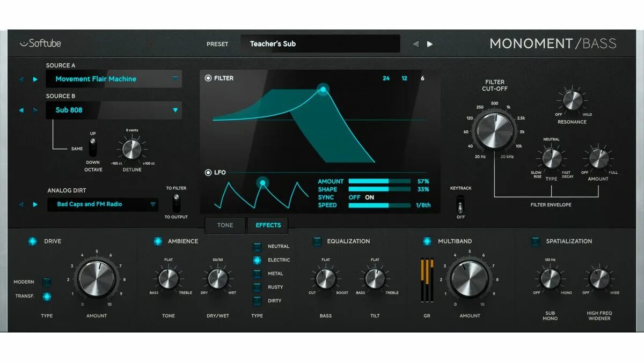Click the Equalization Tilt knob
This screenshot has height=362, width=644.
(375, 278)
